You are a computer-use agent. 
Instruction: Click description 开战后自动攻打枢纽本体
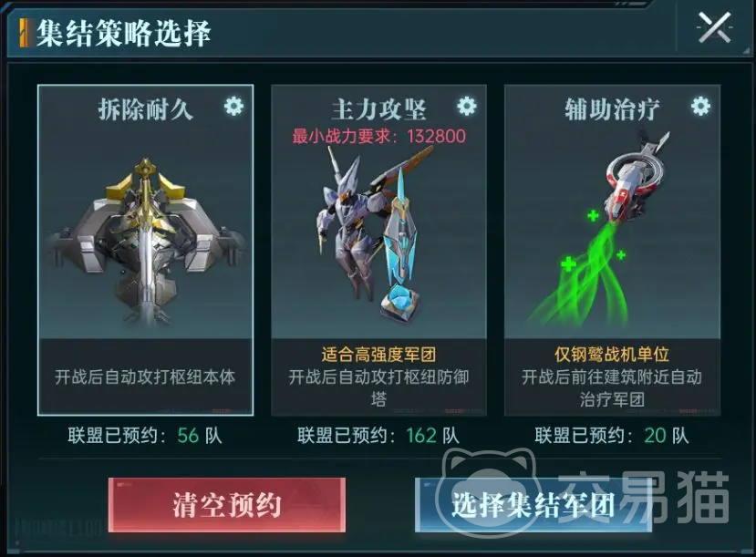click(x=145, y=376)
